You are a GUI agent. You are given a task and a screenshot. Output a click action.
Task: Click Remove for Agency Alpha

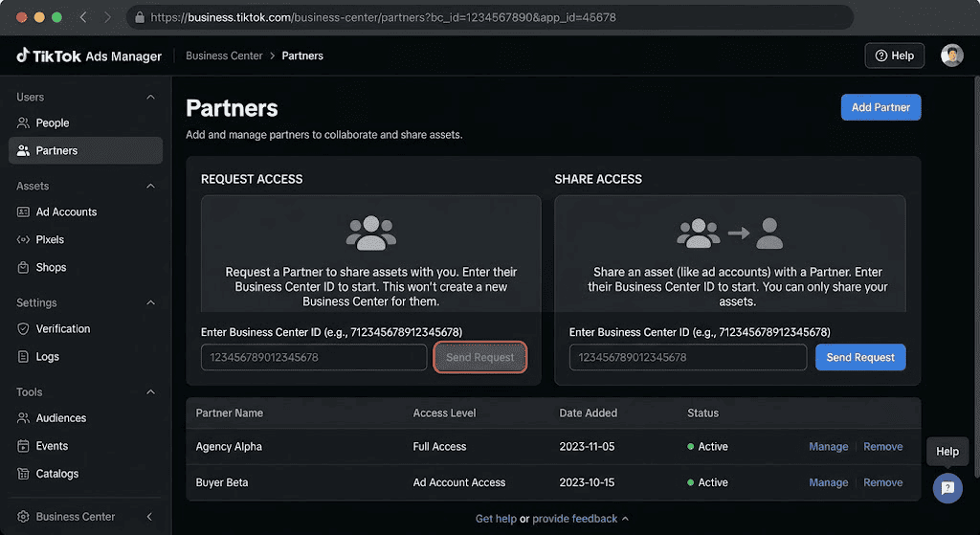tap(882, 446)
